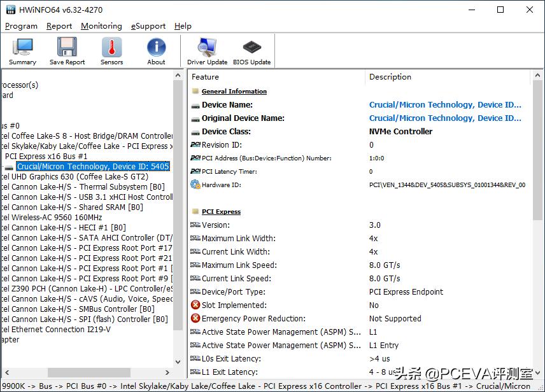Screen dimensions: 545x392
Task: Select the Crucial/Micron Technology device tree item
Action: [x=93, y=167]
